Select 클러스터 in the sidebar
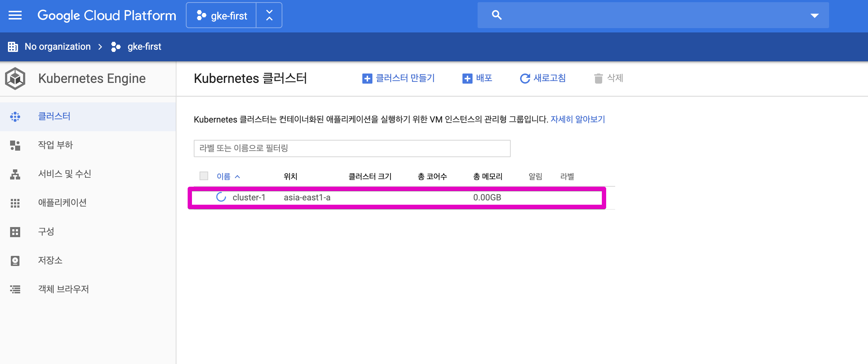 [x=88, y=116]
